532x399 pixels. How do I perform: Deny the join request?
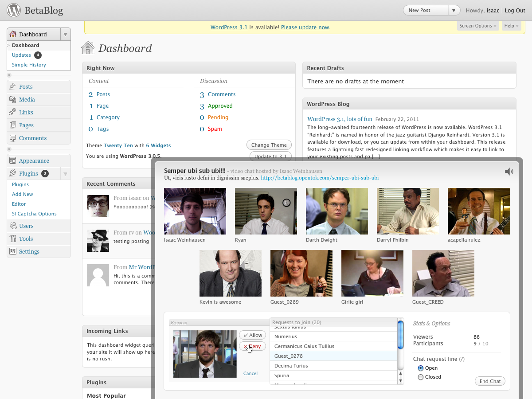[x=253, y=346]
